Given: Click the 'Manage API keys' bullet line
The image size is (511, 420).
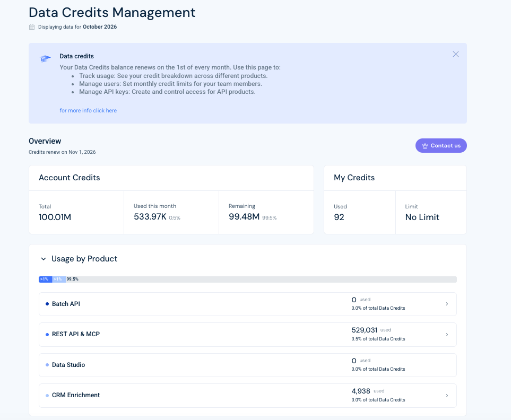Looking at the screenshot, I should (167, 92).
